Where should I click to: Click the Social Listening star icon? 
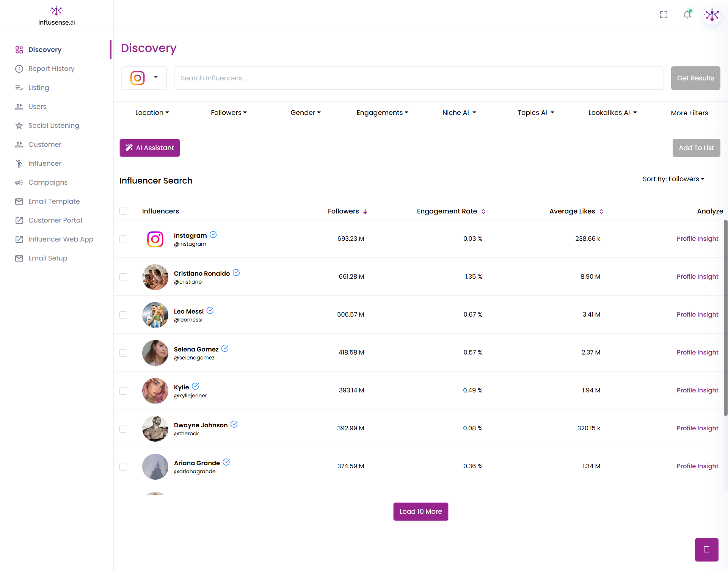(x=19, y=125)
